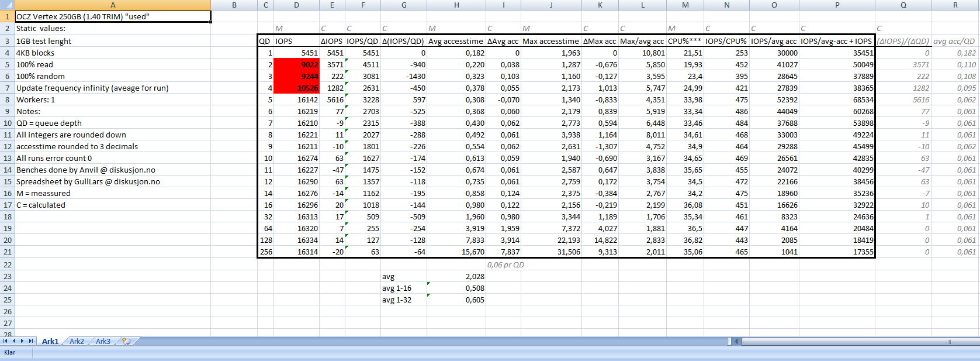Click the value 0,605 next to avg 1-32
The image size is (980, 361).
click(456, 300)
